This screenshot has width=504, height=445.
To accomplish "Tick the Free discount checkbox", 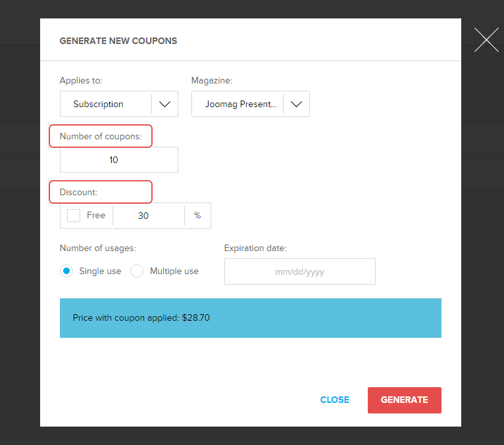I will pyautogui.click(x=74, y=216).
